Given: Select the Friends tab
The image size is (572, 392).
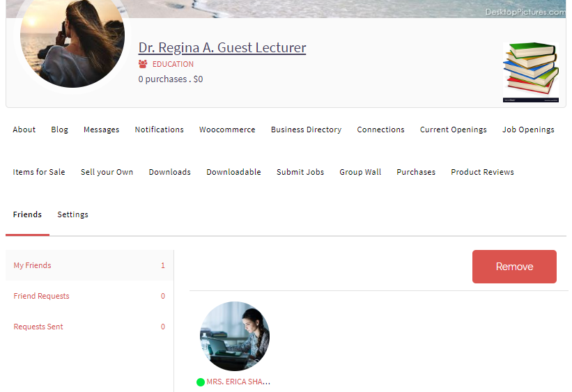Looking at the screenshot, I should 27,214.
